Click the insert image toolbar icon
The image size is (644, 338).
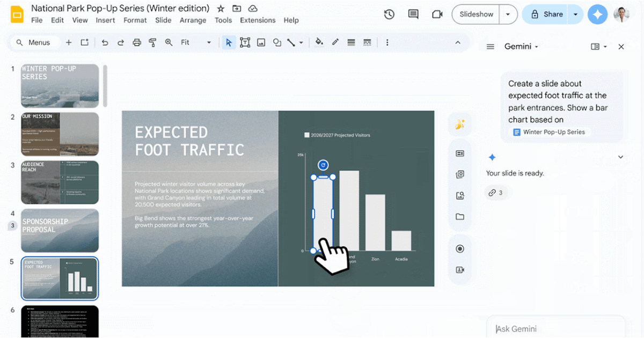point(261,42)
